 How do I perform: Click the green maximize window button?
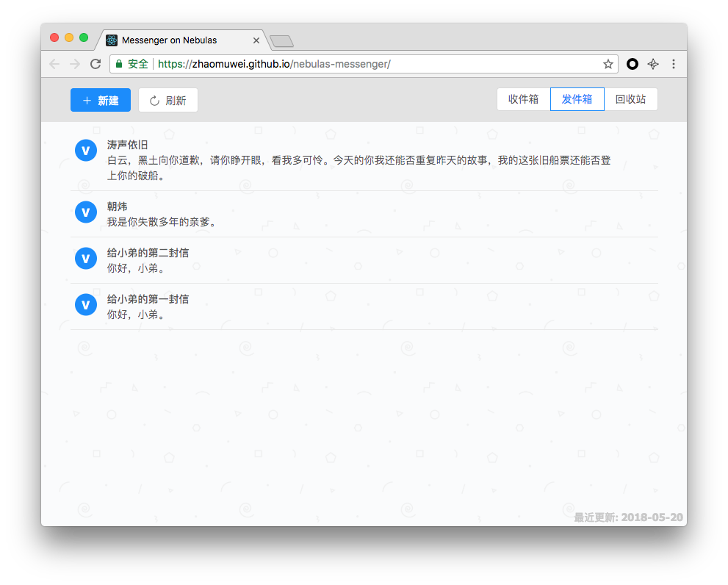point(84,37)
